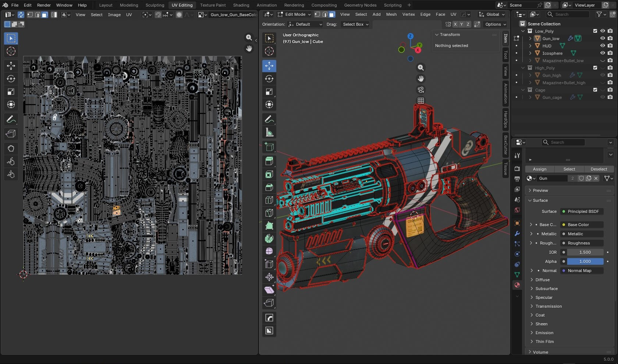Open the Options dropdown in the 3D viewport
The height and width of the screenshot is (364, 618).
click(495, 24)
